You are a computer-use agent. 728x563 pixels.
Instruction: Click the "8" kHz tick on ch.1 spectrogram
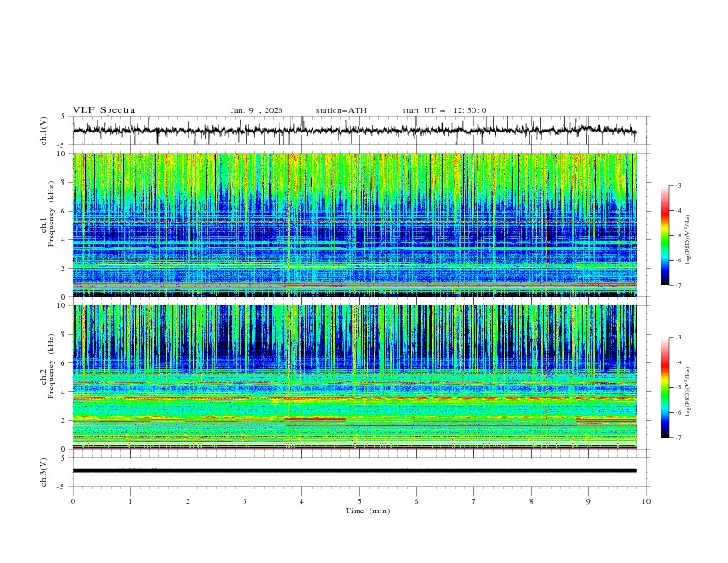pos(64,182)
